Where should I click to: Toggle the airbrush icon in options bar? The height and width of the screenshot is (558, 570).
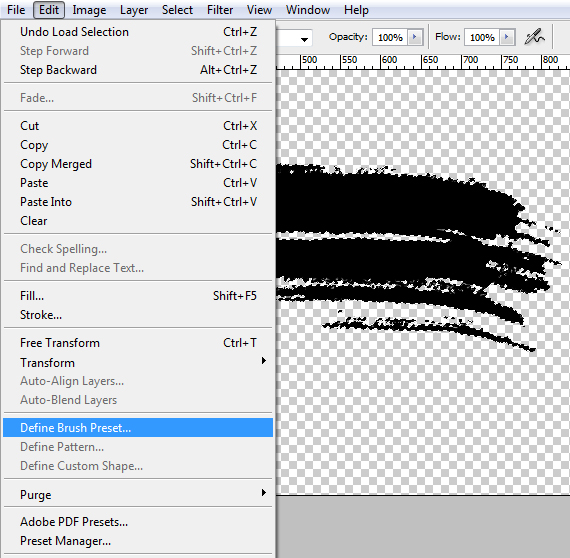[x=534, y=37]
